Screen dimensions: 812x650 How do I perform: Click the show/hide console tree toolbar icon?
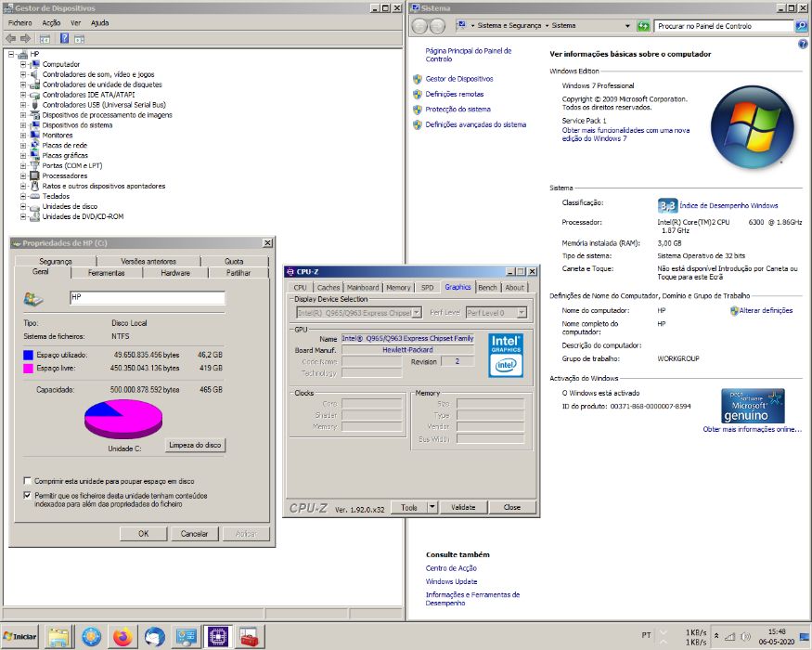click(45, 39)
